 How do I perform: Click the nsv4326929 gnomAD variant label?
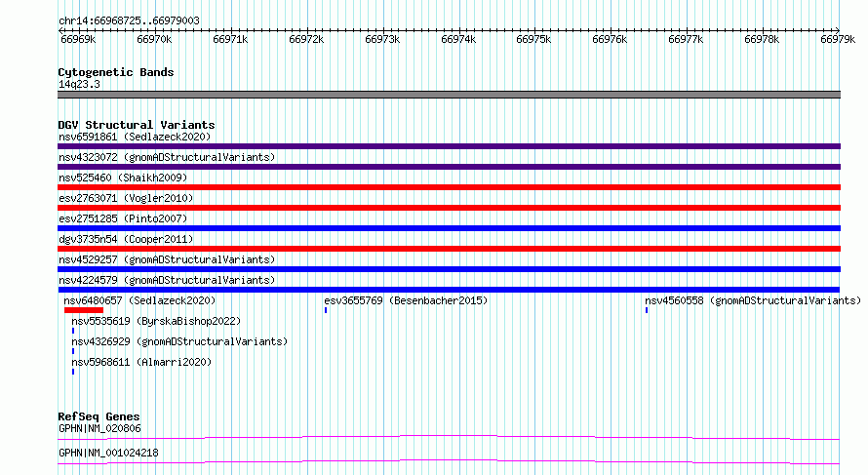pos(179,341)
